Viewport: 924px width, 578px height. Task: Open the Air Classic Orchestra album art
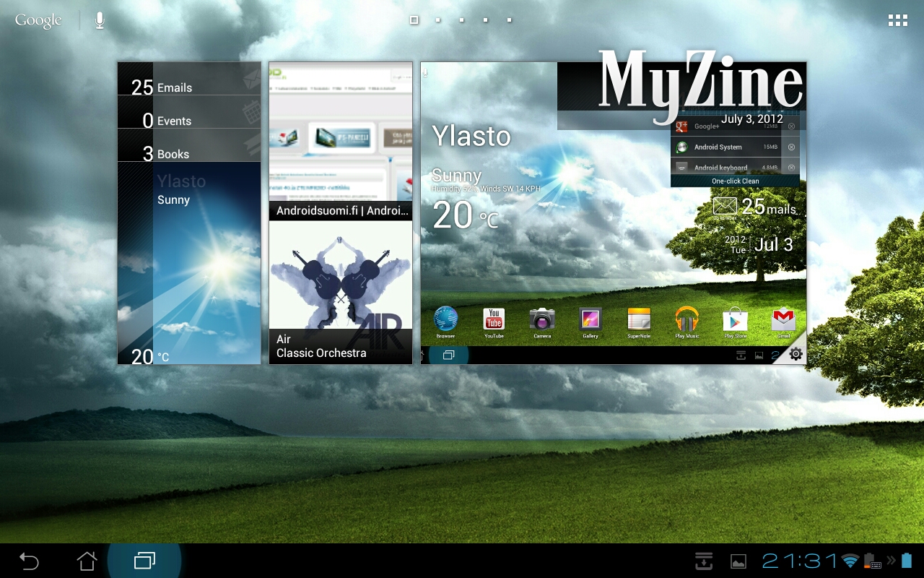341,292
